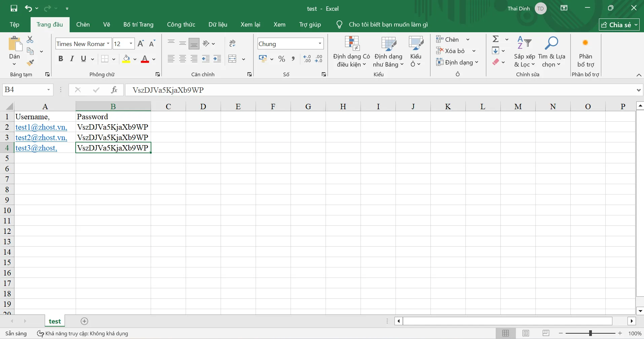Toggle Bold formatting
Image resolution: width=644 pixels, height=339 pixels.
pos(61,59)
